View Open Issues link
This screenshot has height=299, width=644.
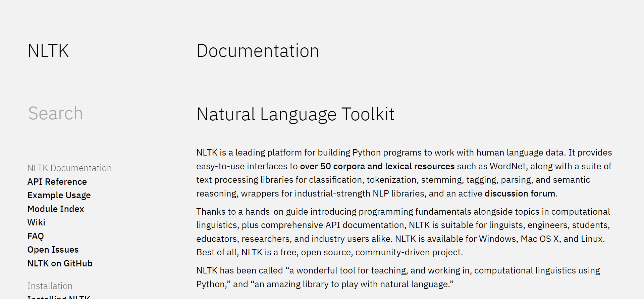(x=53, y=250)
